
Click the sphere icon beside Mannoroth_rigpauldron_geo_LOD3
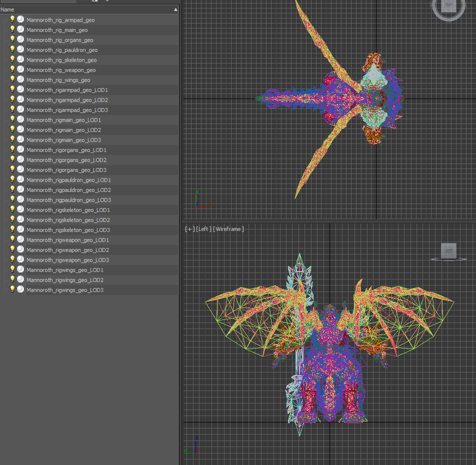20,199
